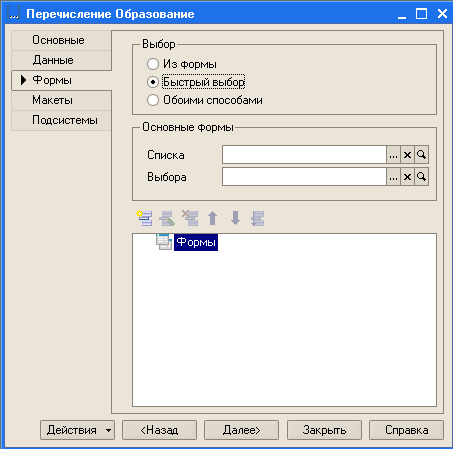This screenshot has height=449, width=453.
Task: Clear the Выбора field with X
Action: coord(407,177)
